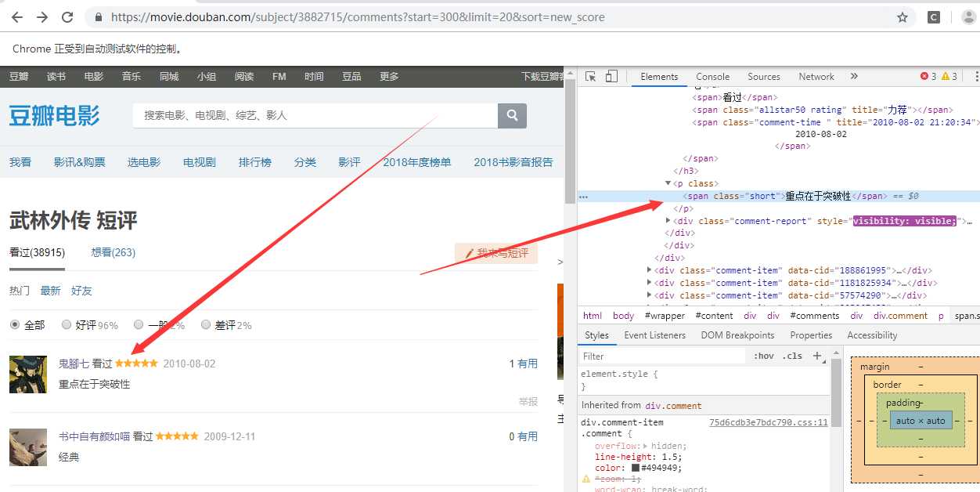Open the DevTools warnings count indicator

click(x=949, y=76)
